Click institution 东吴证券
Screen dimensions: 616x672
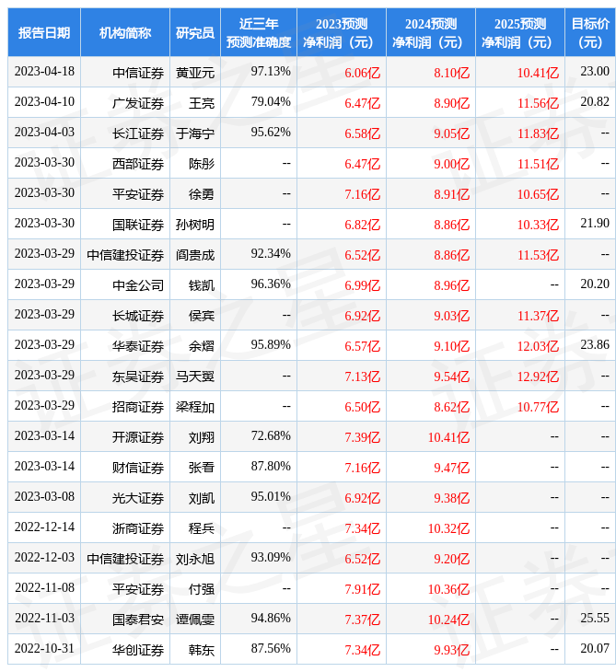pyautogui.click(x=138, y=377)
